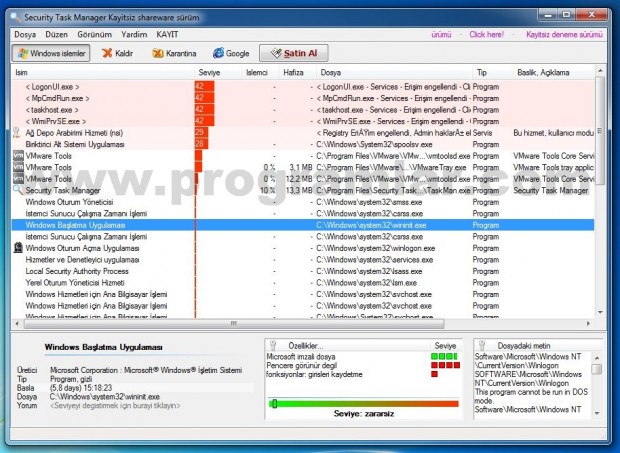Sort by the Seviye column header
620x453 pixels.
point(218,72)
